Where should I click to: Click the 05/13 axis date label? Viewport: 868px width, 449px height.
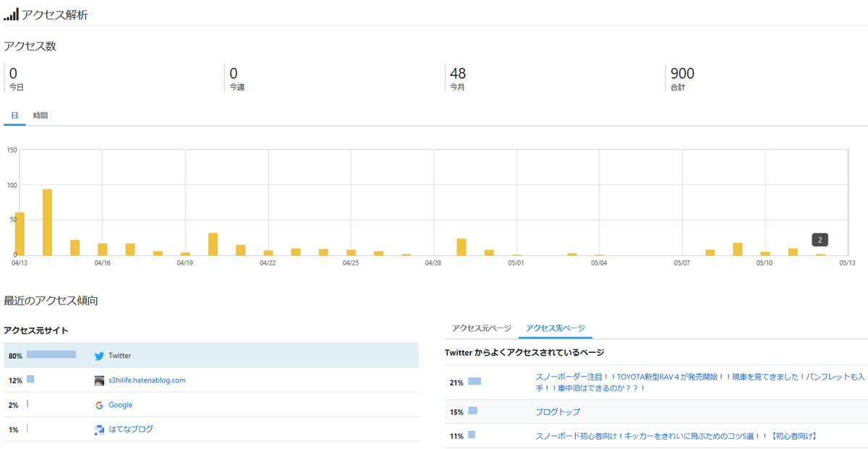[x=847, y=263]
